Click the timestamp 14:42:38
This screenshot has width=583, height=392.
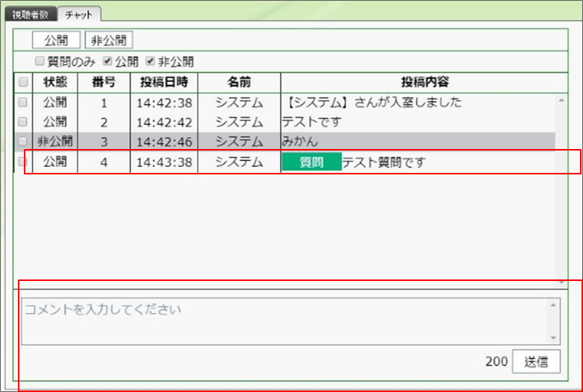pos(164,103)
